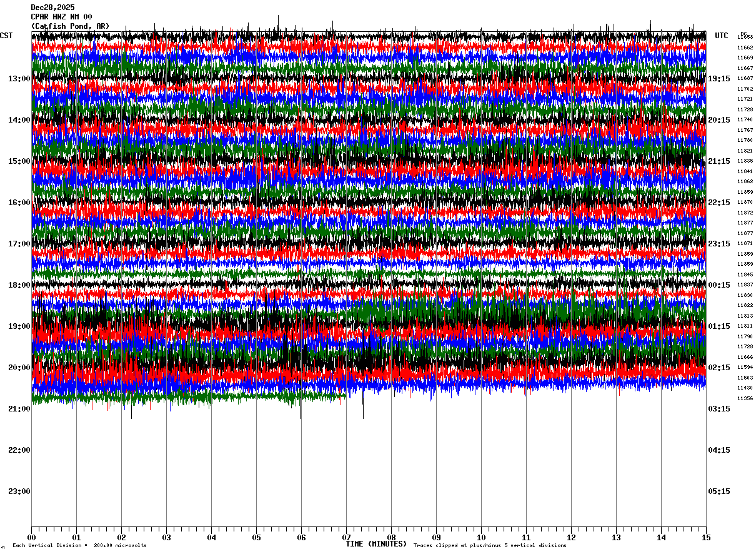The width and height of the screenshot is (756, 554).
Task: Select the 23:00 CST time label
Action: click(19, 491)
